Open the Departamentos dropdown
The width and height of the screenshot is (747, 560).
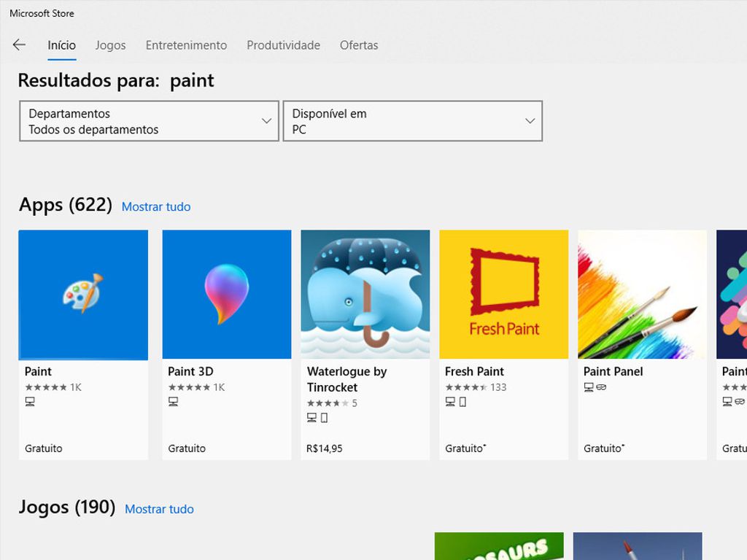pyautogui.click(x=149, y=121)
